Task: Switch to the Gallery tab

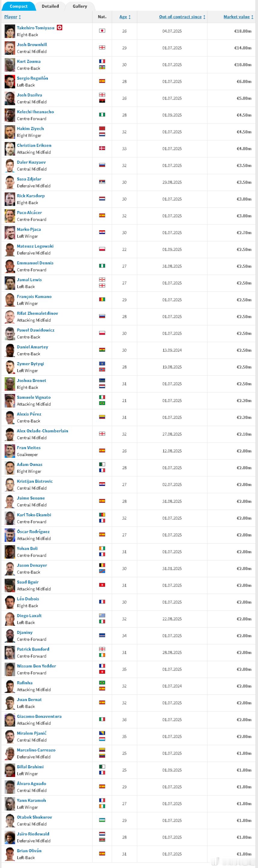Action: [x=80, y=6]
